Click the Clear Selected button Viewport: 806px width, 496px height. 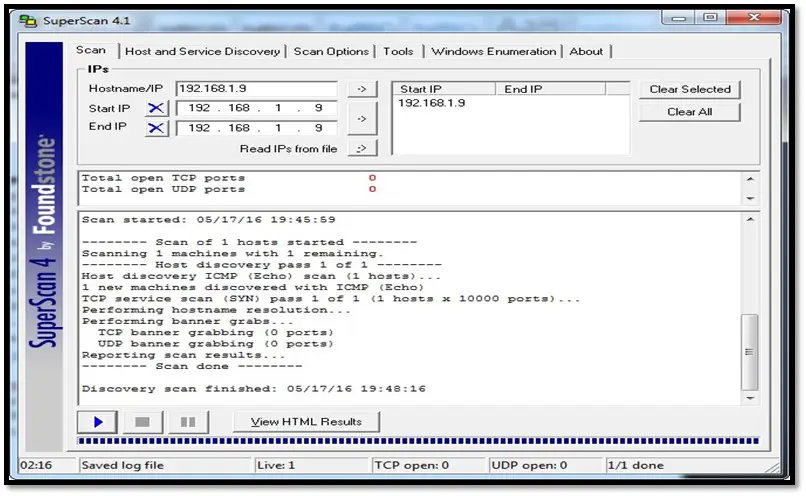click(690, 89)
